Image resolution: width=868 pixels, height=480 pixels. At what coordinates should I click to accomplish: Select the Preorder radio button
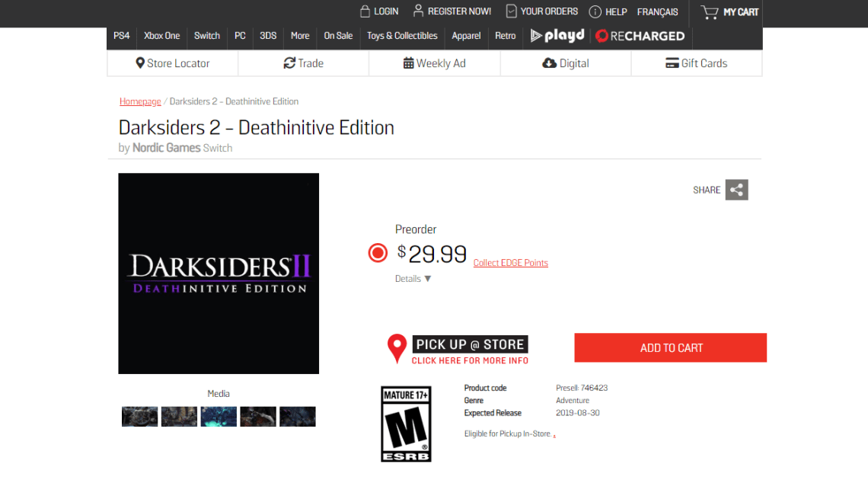tap(377, 252)
